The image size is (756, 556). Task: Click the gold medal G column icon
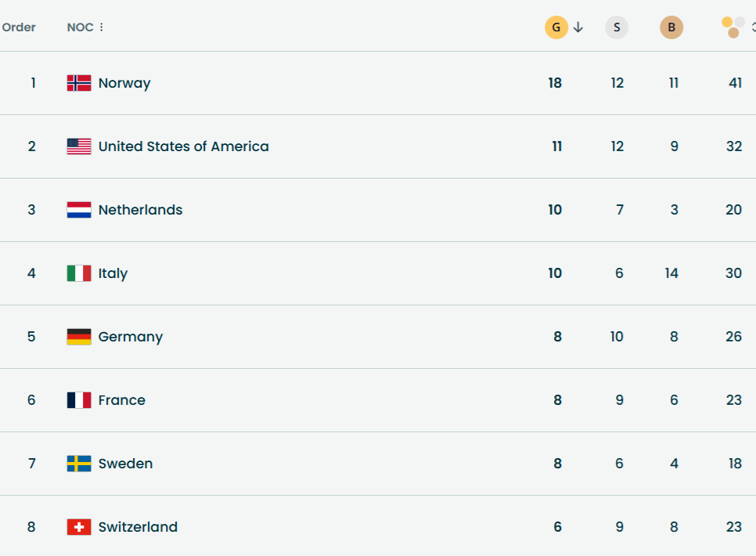556,28
